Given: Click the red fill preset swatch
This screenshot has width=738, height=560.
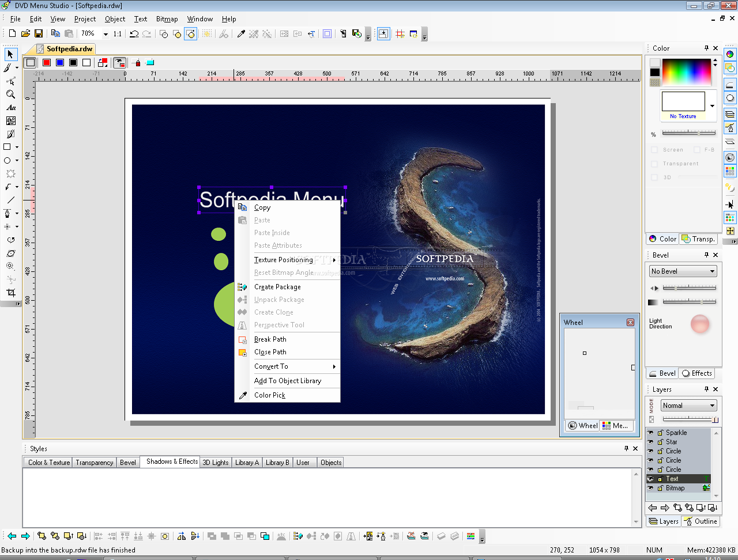Looking at the screenshot, I should [x=47, y=62].
